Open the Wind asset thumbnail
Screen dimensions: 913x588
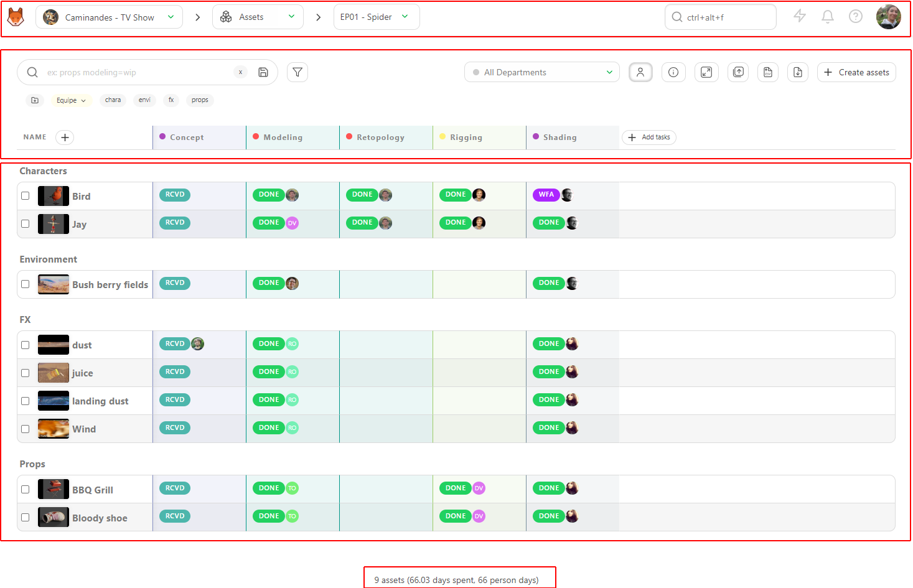click(54, 429)
